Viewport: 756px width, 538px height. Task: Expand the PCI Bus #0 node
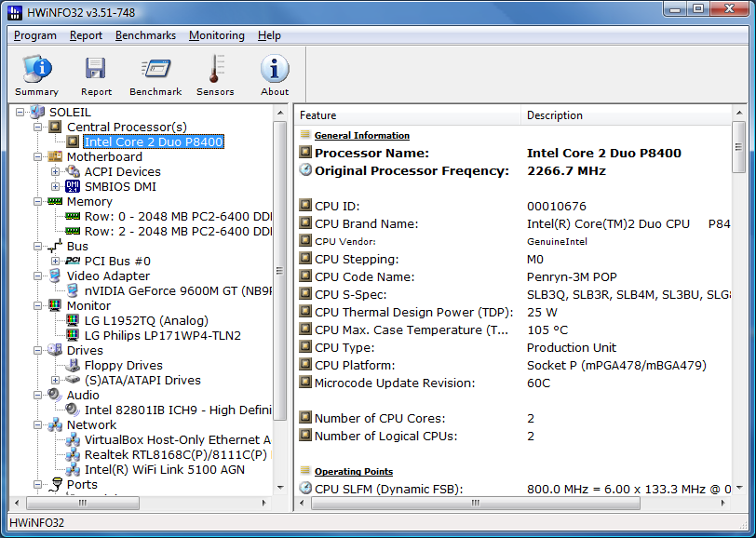point(56,261)
